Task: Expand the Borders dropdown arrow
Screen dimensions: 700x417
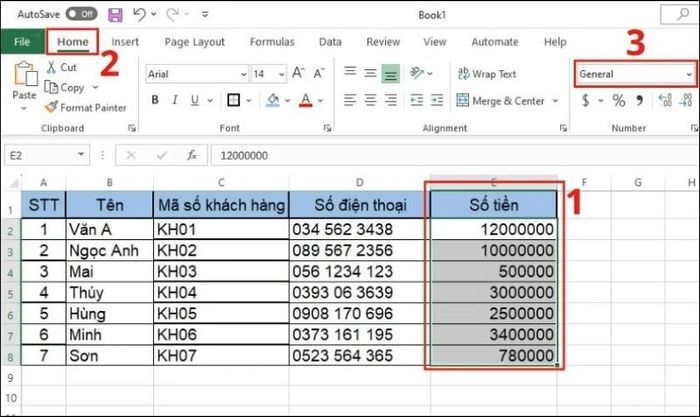Action: coord(249,101)
